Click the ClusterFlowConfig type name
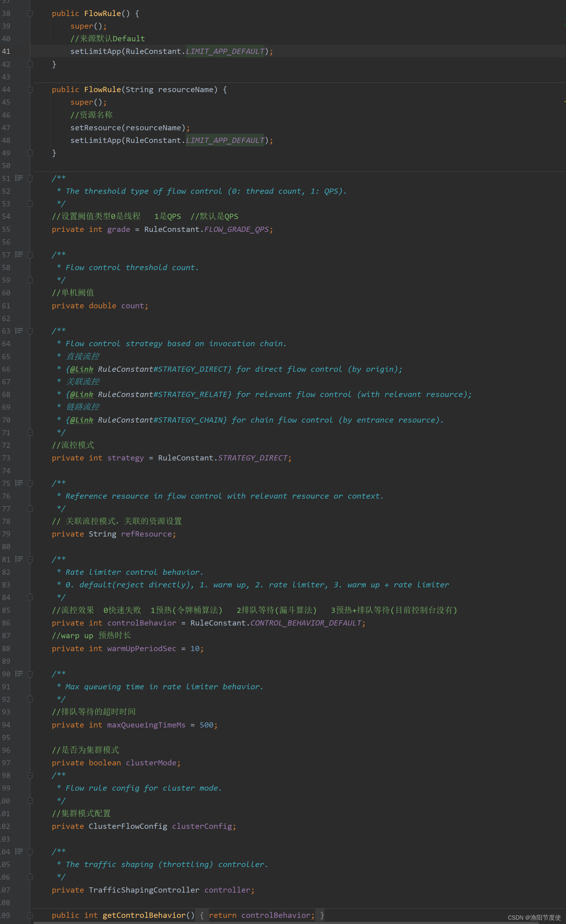566x924 pixels. 128,826
